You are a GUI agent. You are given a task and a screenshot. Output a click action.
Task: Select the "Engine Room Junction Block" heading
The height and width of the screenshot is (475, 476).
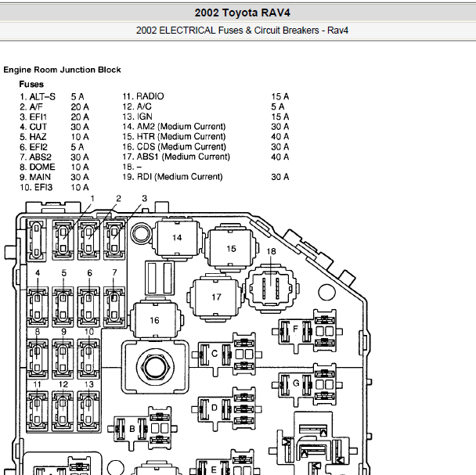pyautogui.click(x=62, y=70)
